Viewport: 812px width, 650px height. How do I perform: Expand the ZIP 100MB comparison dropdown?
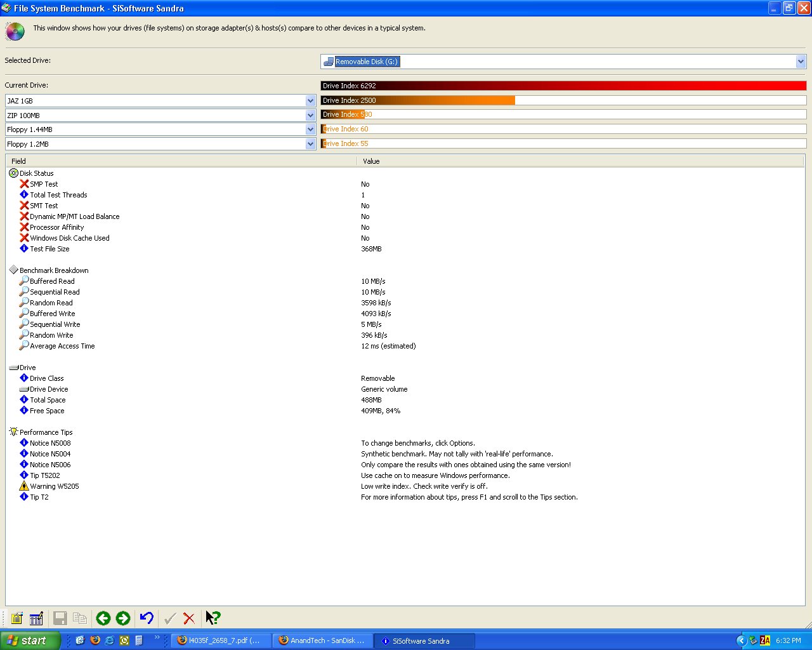[310, 116]
